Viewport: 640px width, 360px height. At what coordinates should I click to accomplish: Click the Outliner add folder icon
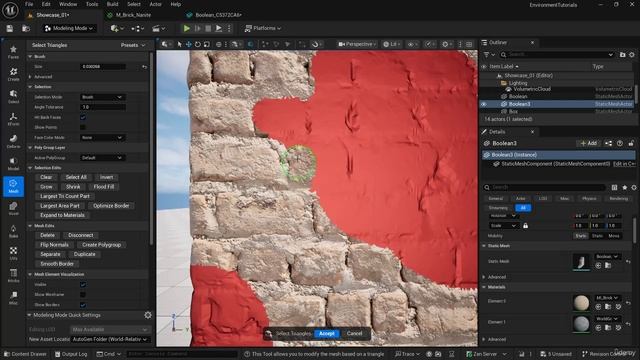pos(622,54)
